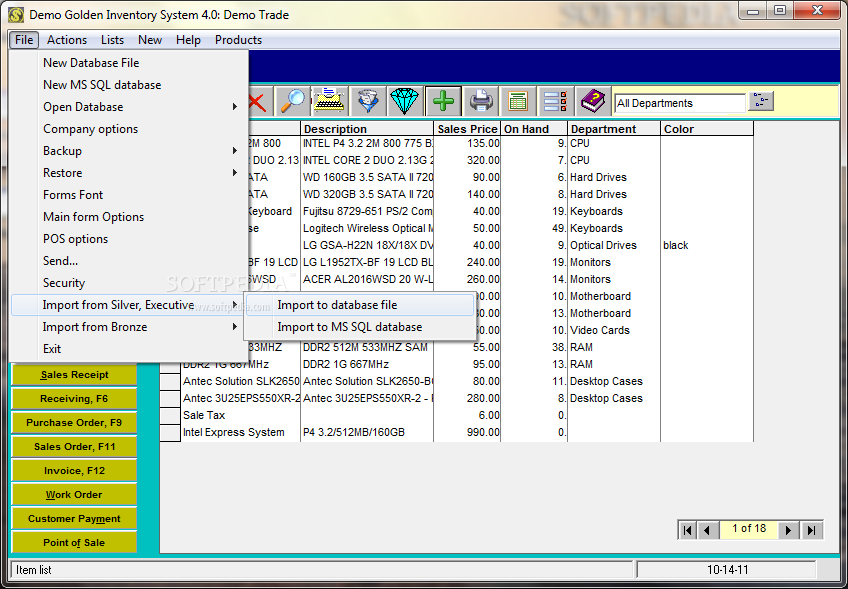Click 'P4 3.2/512MB/160GB' description cell
Image resolution: width=848 pixels, height=589 pixels.
(x=367, y=433)
